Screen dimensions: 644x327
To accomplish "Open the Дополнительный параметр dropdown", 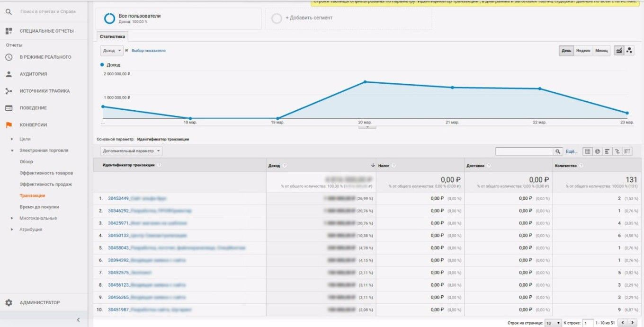I will click(131, 151).
